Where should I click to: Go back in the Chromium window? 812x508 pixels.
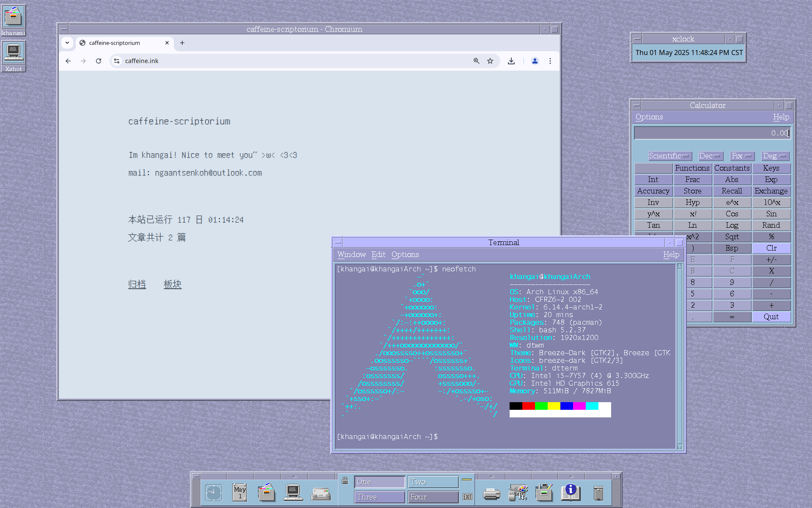(x=68, y=61)
